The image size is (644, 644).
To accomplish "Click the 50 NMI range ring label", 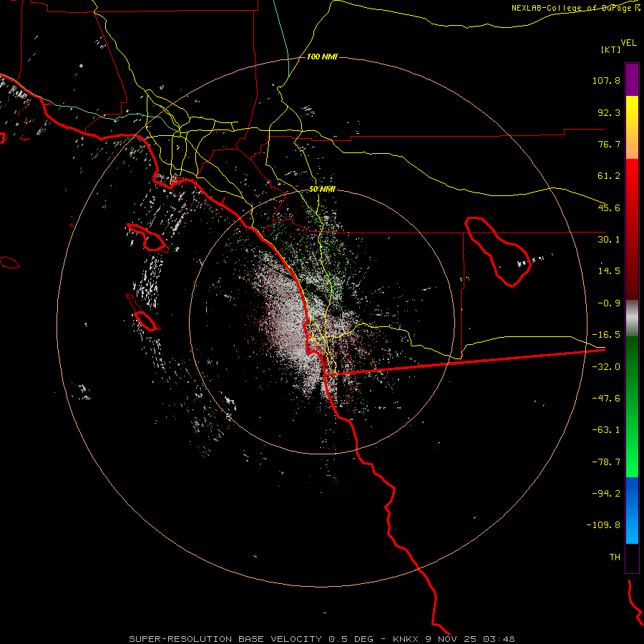I will (322, 189).
